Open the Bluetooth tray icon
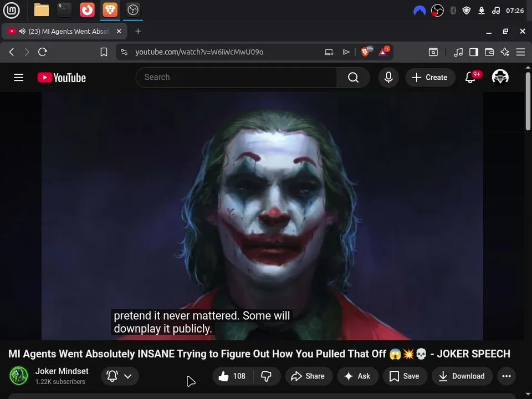The width and height of the screenshot is (532, 399). point(453,11)
